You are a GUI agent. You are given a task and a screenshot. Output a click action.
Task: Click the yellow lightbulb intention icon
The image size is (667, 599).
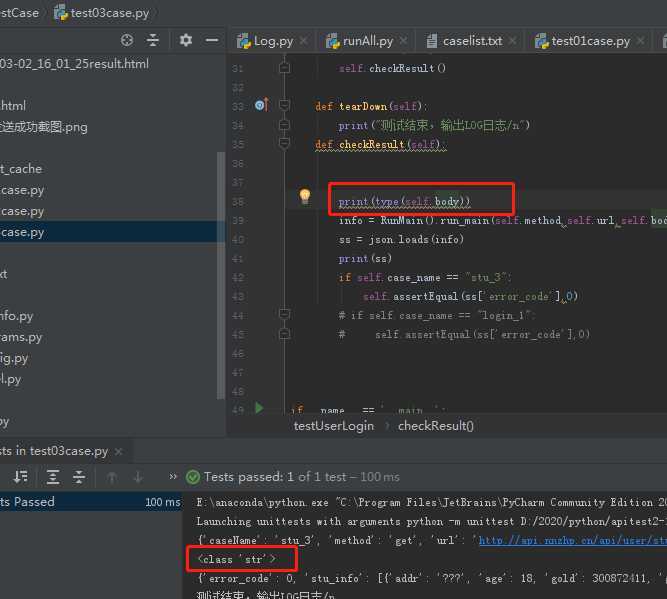coord(305,196)
